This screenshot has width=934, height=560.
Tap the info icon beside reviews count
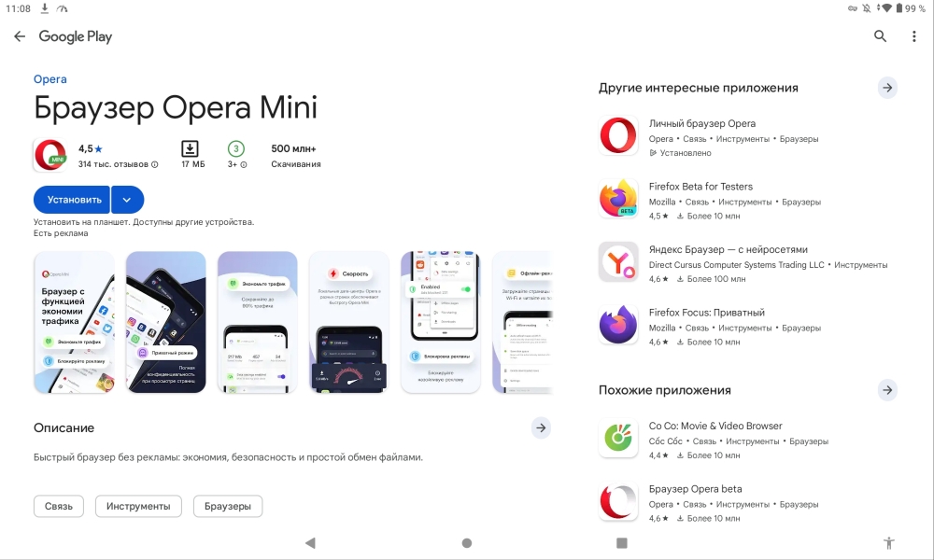(x=155, y=164)
